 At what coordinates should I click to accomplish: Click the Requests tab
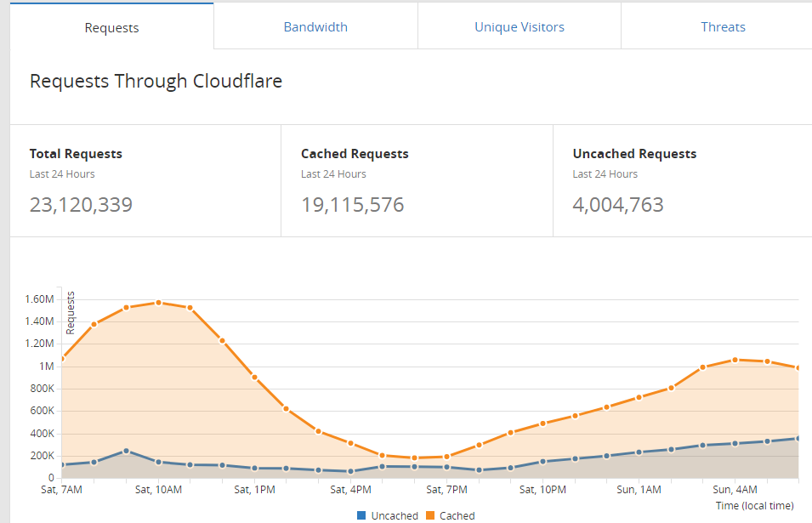click(x=111, y=27)
